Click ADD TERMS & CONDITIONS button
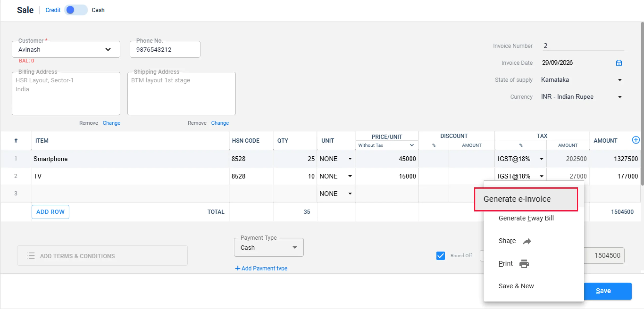Viewport: 644px width, 309px height. click(x=102, y=256)
